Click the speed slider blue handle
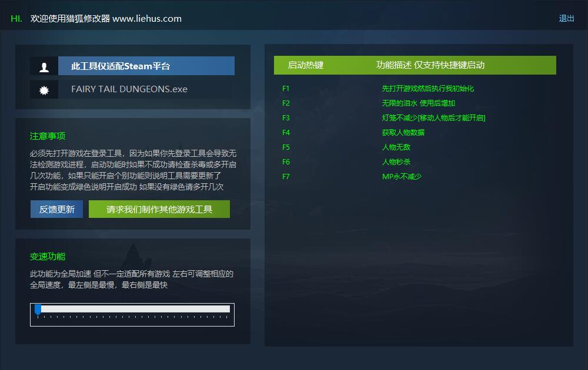588x370 pixels. click(38, 310)
